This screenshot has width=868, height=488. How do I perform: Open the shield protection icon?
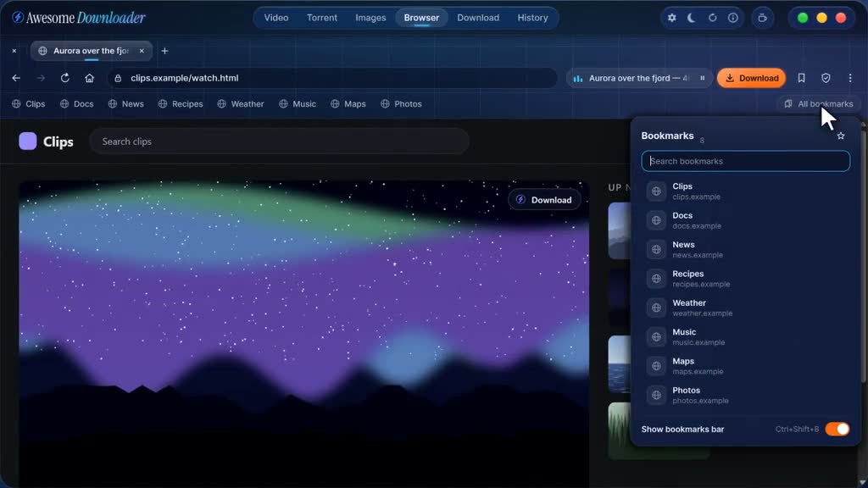[826, 78]
